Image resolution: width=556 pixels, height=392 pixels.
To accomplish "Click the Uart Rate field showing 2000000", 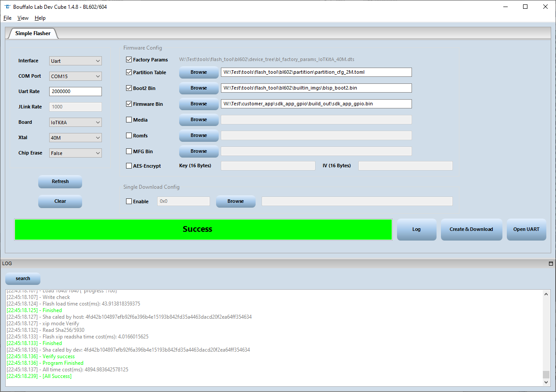I will point(76,92).
